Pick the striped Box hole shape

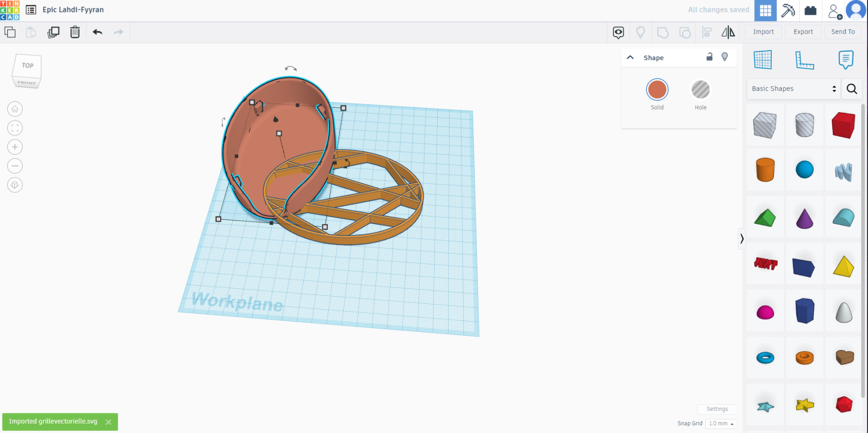pos(765,125)
